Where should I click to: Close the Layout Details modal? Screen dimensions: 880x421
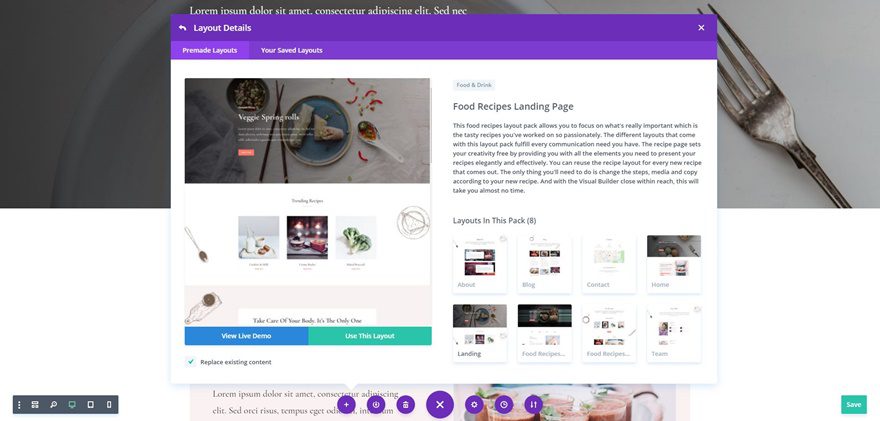701,28
